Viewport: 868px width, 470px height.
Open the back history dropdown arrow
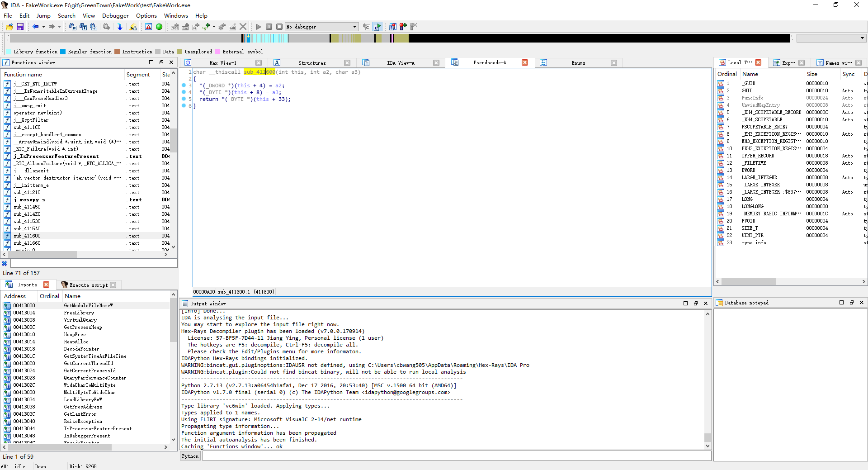(x=43, y=27)
